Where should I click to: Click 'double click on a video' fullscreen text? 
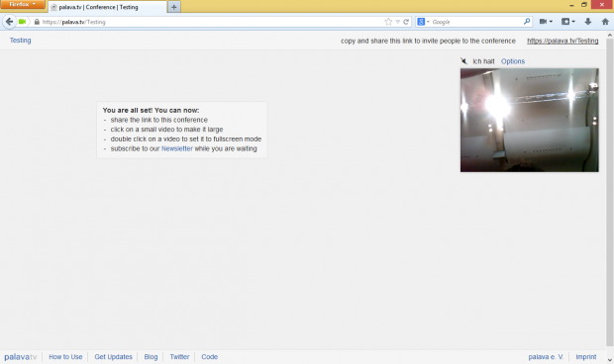point(185,138)
